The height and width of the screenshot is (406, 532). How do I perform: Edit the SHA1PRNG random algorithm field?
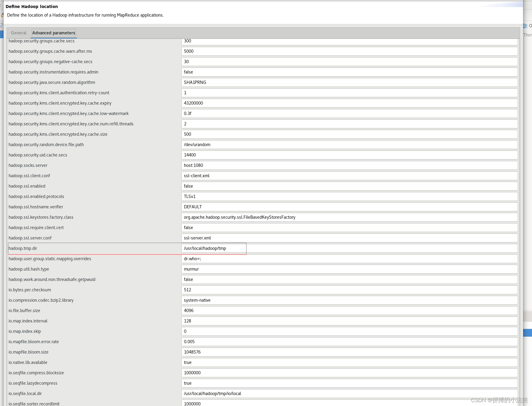point(350,82)
